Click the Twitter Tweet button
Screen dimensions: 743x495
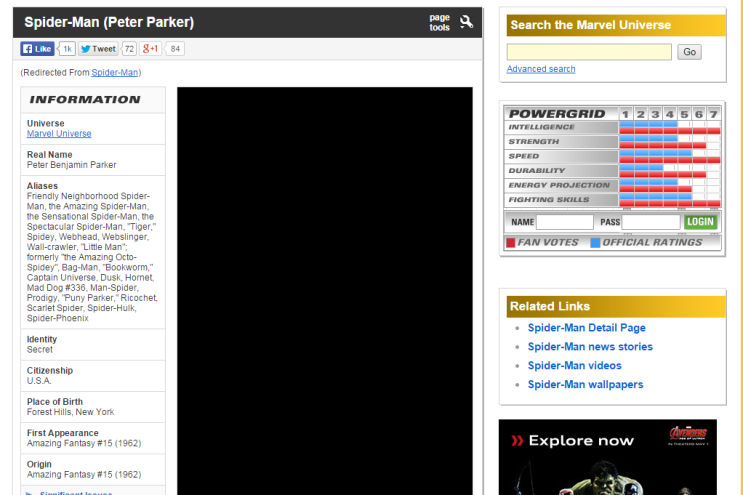[x=98, y=49]
